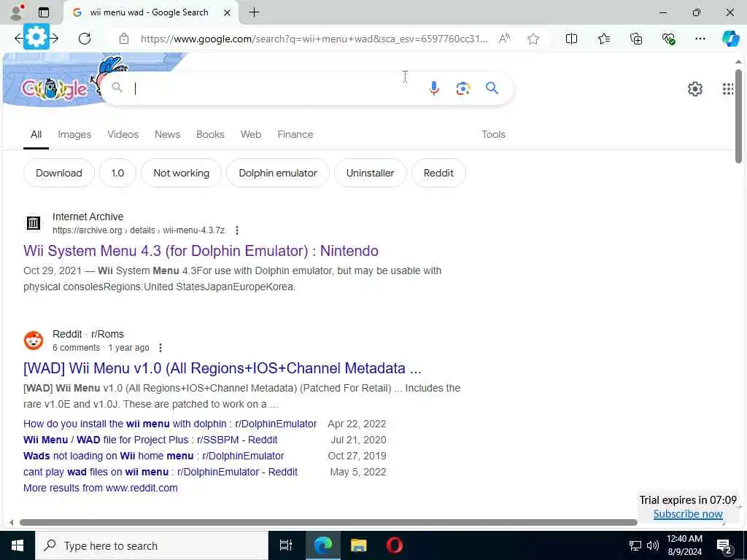The image size is (747, 560).
Task: Open Google quick settings gear
Action: 695,89
